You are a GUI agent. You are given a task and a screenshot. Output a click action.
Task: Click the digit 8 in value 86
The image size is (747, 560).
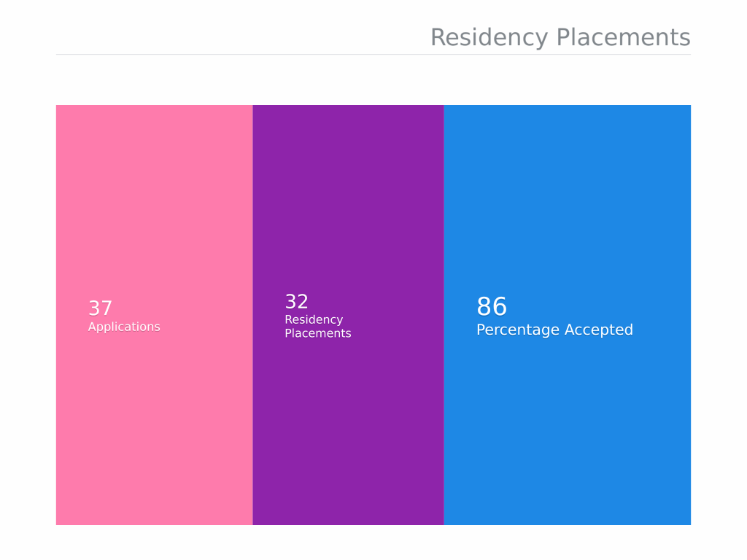click(x=484, y=306)
